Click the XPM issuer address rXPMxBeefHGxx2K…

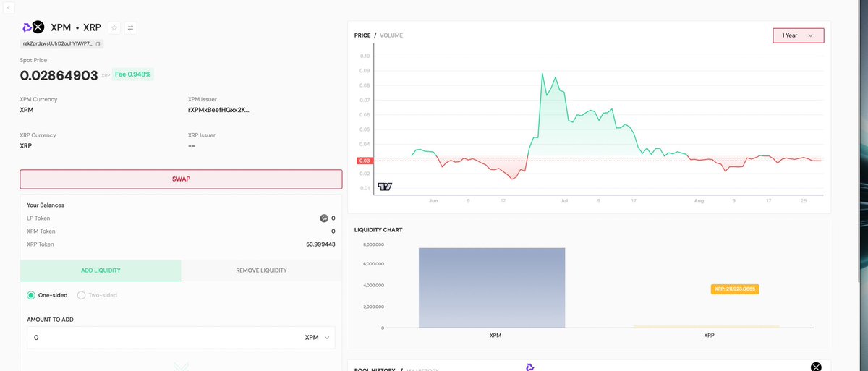pyautogui.click(x=218, y=110)
